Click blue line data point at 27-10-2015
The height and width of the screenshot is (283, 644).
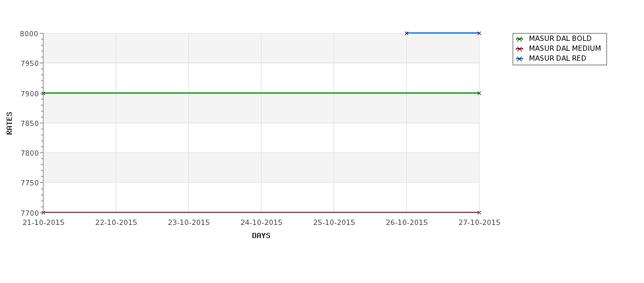(x=479, y=33)
